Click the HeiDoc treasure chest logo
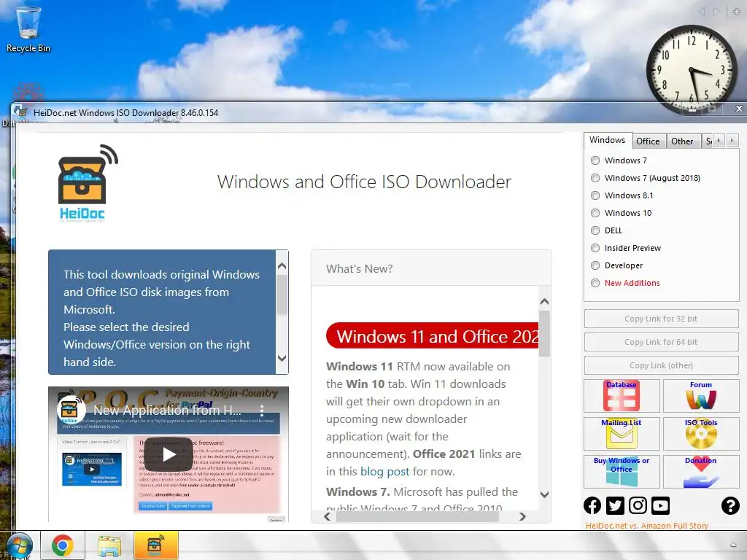 pos(88,183)
